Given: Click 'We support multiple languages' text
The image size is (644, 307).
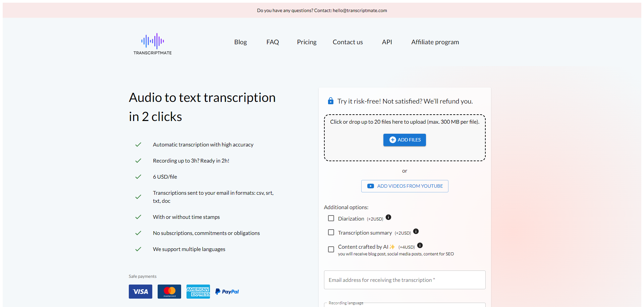Looking at the screenshot, I should pyautogui.click(x=189, y=249).
